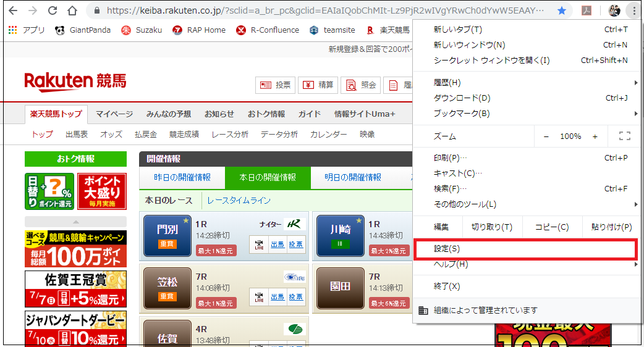
Task: Click the address bar URL field
Action: point(324,10)
